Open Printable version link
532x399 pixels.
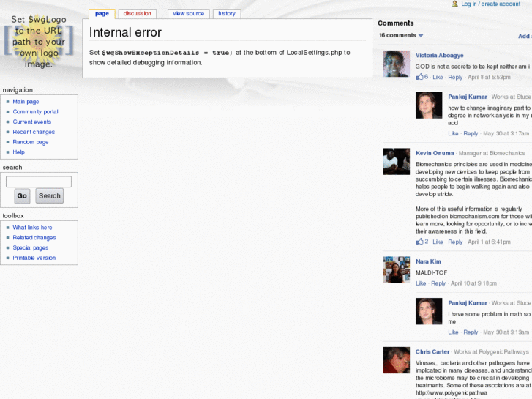click(x=34, y=258)
